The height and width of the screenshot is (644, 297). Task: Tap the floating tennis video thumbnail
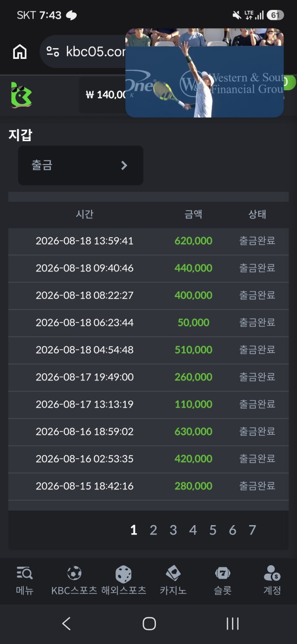(204, 73)
